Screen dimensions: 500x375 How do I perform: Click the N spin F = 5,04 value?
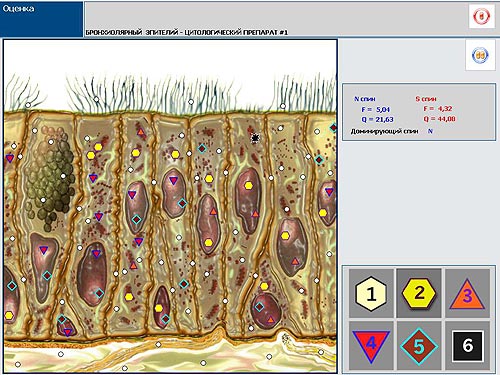pyautogui.click(x=376, y=109)
